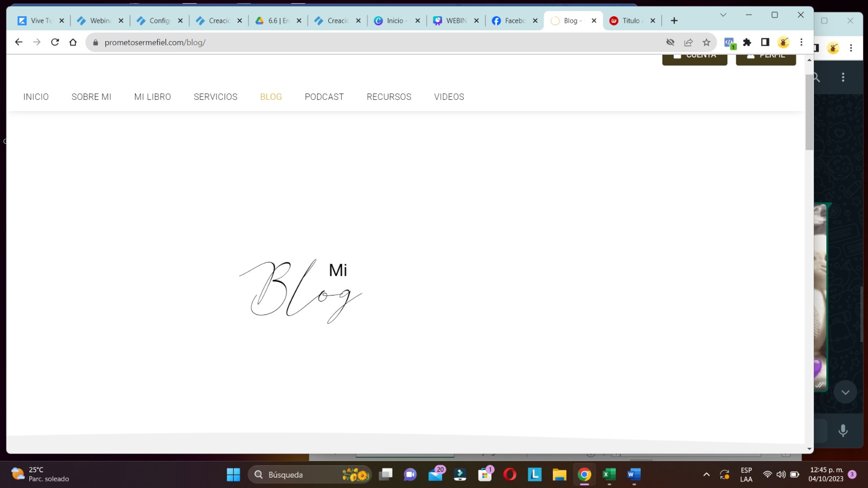Click the PERFIL button

point(766,60)
